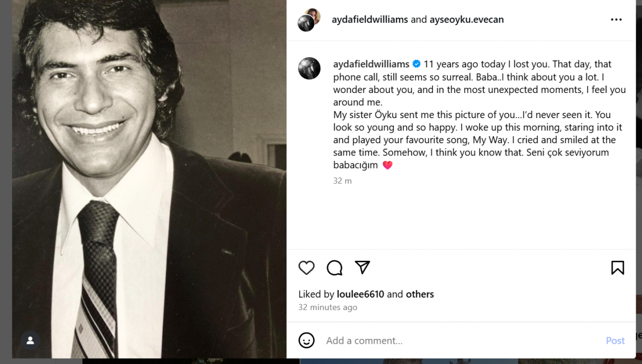Click aydafieldwilliams username in the caption
This screenshot has height=364, width=642.
[x=371, y=64]
